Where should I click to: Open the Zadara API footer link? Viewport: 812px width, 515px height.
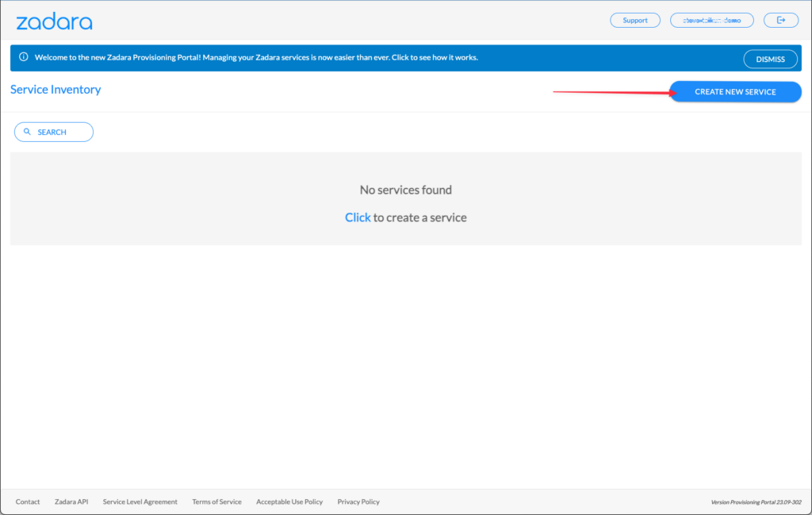[71, 502]
